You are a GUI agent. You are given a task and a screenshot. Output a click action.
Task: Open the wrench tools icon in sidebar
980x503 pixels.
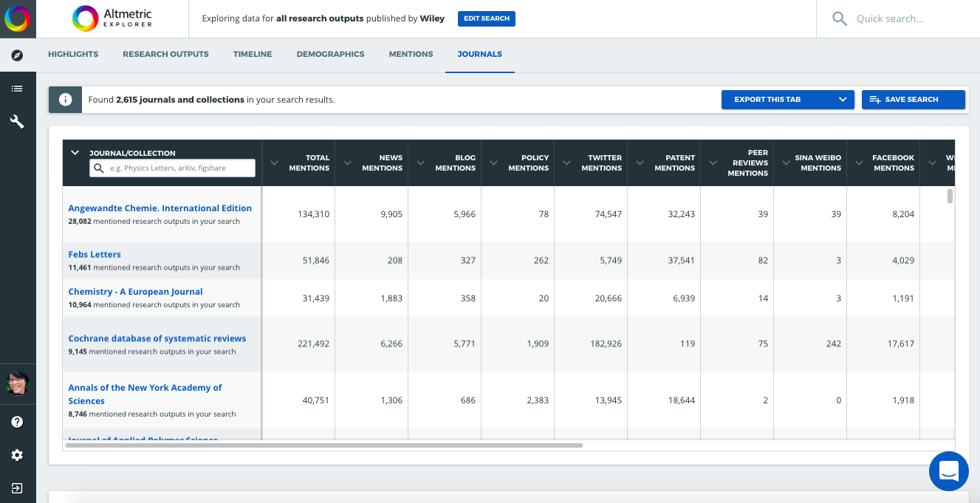coord(17,122)
